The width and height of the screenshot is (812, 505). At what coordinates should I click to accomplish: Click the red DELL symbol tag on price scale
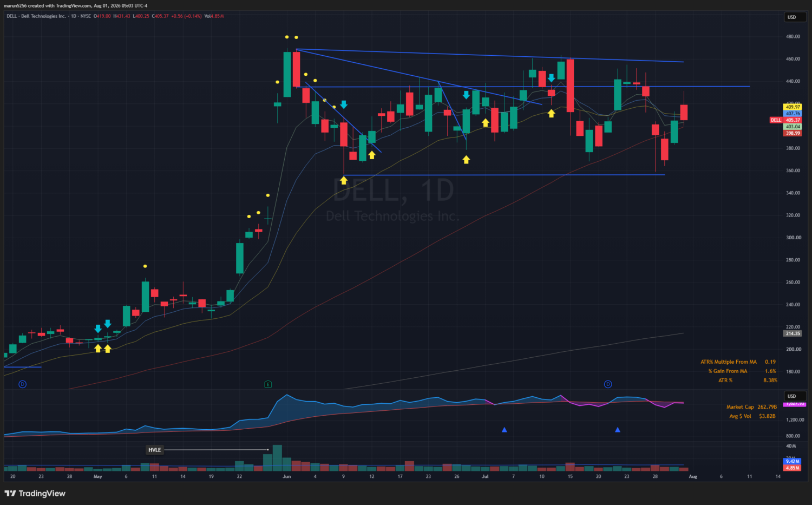pyautogui.click(x=776, y=120)
